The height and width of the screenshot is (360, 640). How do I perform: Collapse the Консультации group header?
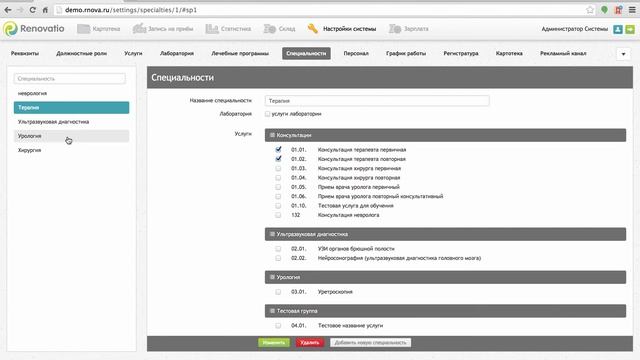point(445,135)
